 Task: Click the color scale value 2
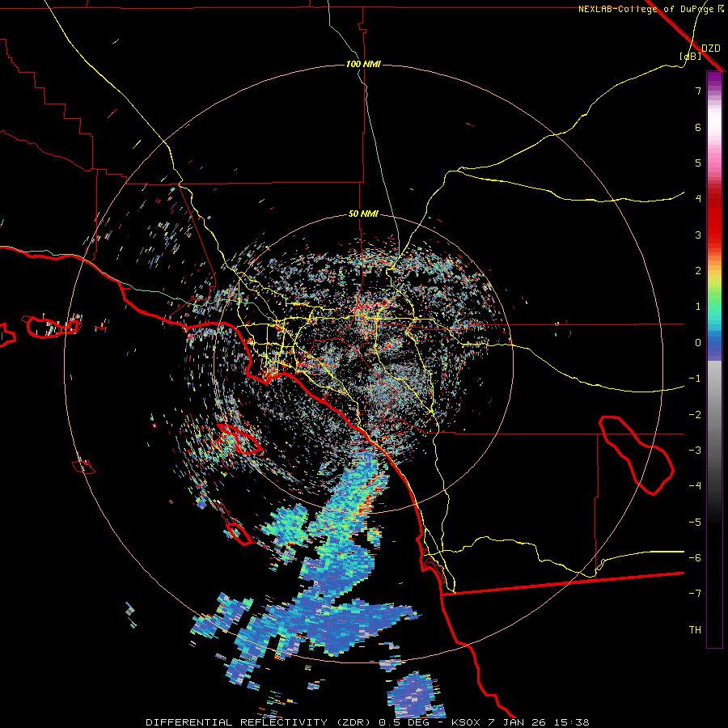pos(698,271)
